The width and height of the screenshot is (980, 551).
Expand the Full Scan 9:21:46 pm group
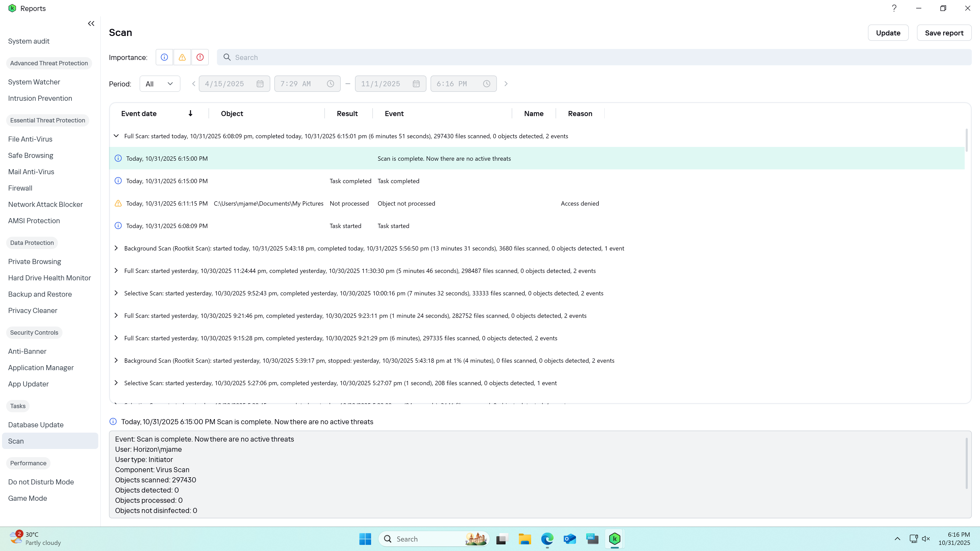(116, 315)
